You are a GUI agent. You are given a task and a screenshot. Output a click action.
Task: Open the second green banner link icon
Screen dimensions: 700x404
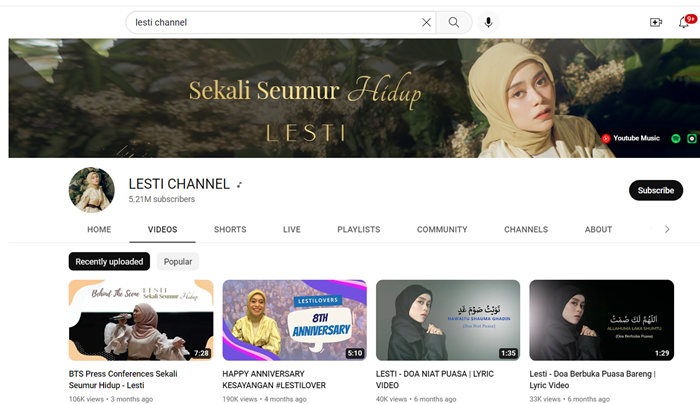point(692,138)
